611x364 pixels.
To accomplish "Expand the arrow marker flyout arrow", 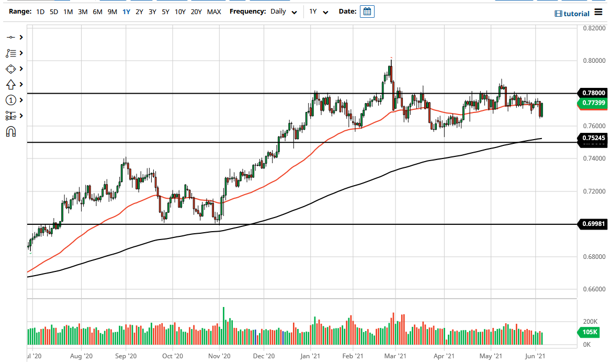I will point(21,84).
